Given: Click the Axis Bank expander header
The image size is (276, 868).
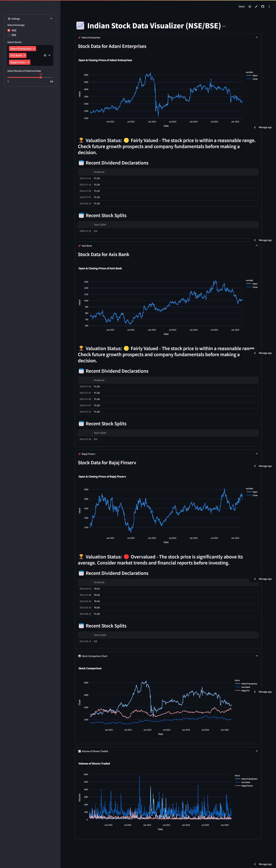Looking at the screenshot, I should (x=87, y=246).
